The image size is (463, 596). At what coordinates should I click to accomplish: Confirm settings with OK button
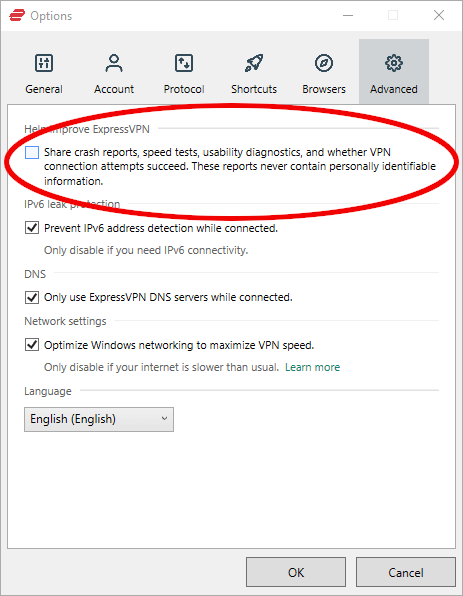point(296,572)
